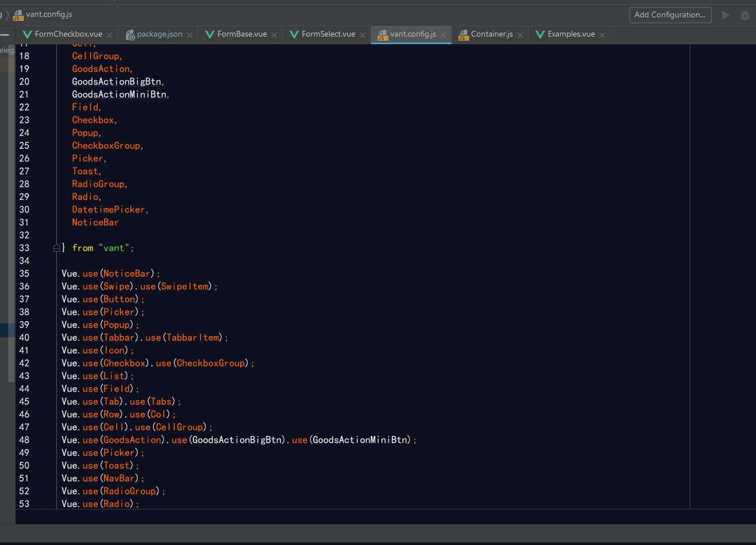Close the Container.js tab

pos(520,35)
